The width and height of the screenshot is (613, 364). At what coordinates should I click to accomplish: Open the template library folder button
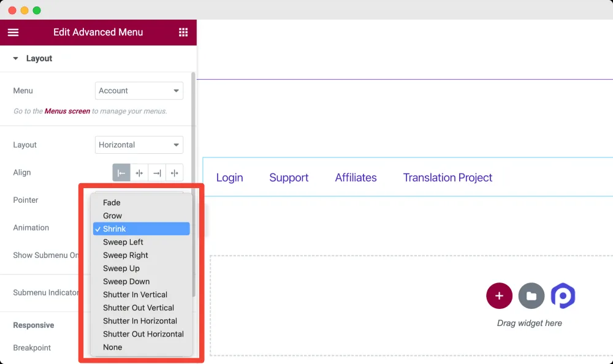531,296
